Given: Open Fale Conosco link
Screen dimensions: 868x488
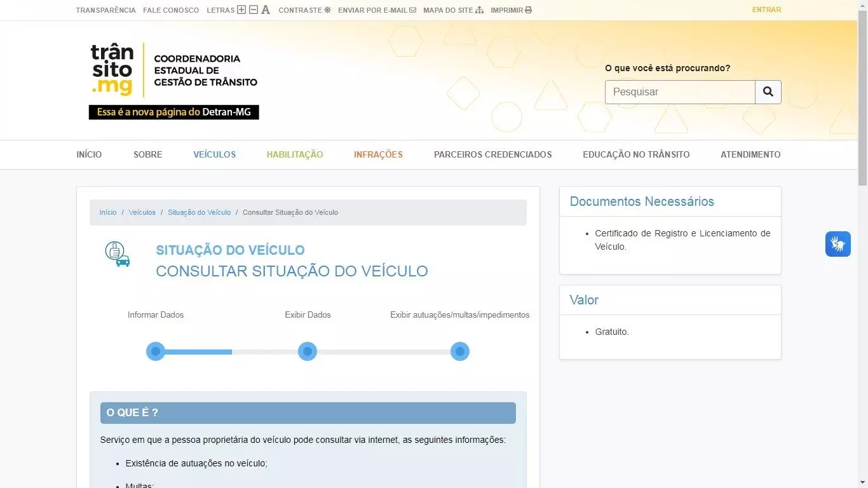Looking at the screenshot, I should tap(171, 10).
